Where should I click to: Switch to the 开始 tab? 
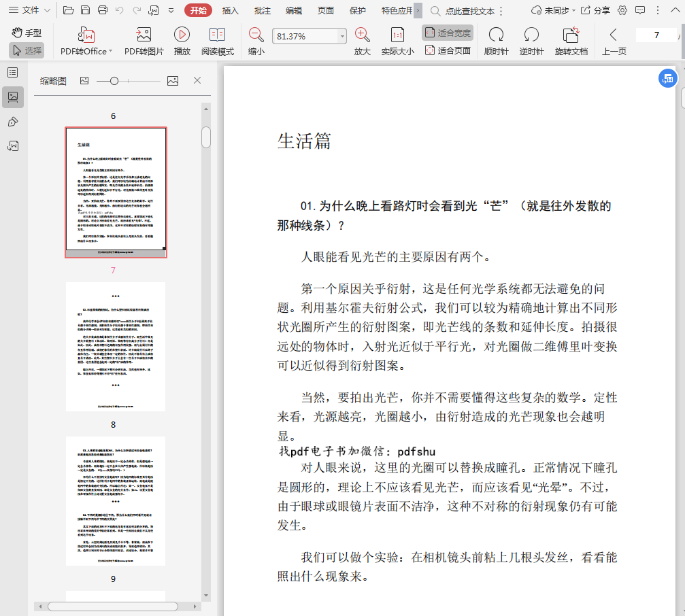199,10
